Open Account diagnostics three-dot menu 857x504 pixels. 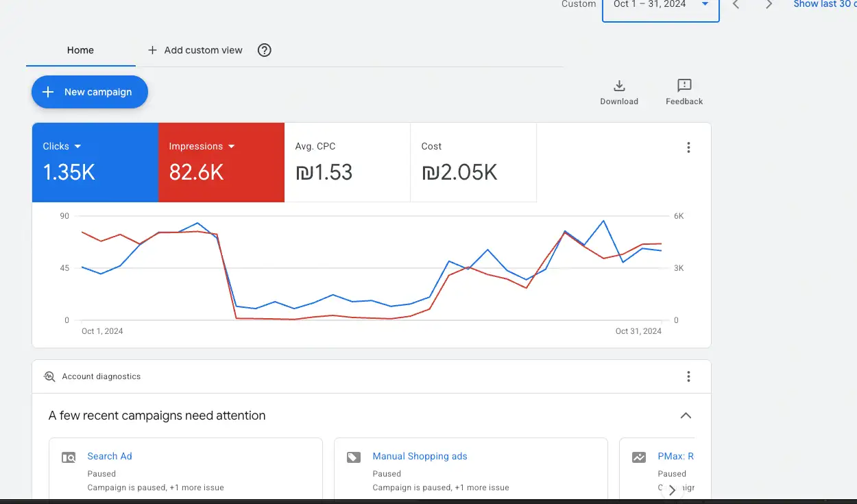[x=688, y=376]
